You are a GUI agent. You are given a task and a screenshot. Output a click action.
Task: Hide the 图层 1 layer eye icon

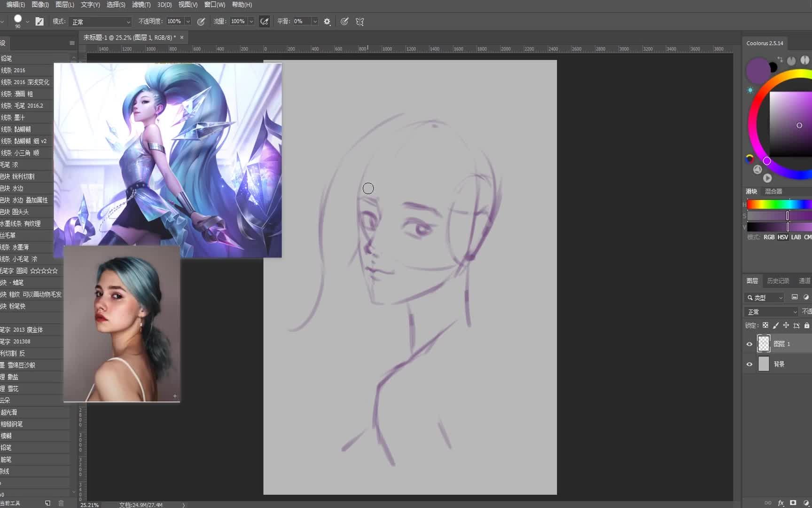[750, 344]
